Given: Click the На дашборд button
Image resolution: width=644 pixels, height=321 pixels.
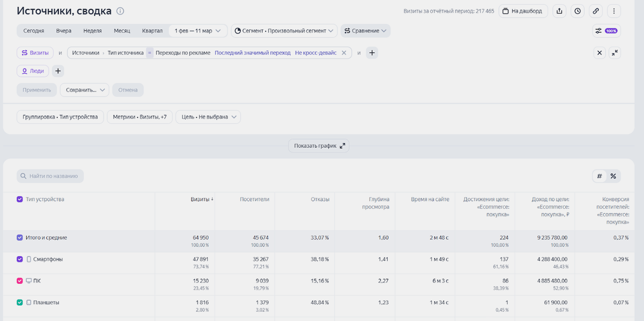Looking at the screenshot, I should [523, 11].
